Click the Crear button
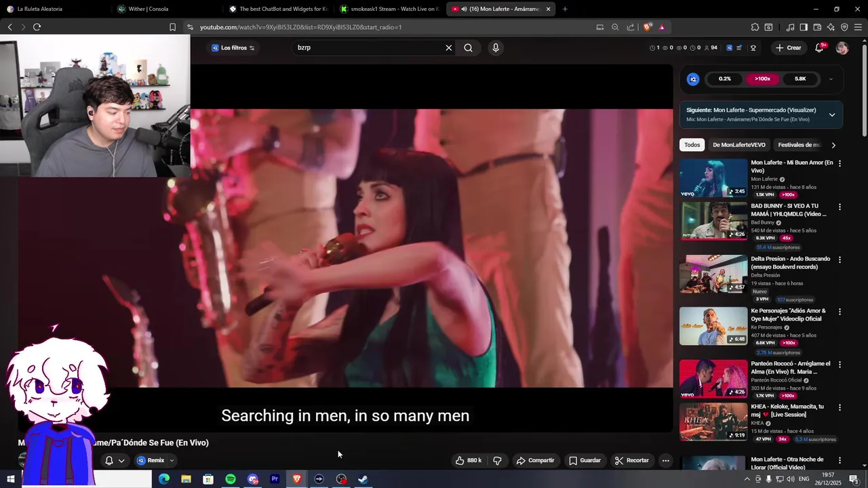The width and height of the screenshot is (868, 488). tap(789, 47)
